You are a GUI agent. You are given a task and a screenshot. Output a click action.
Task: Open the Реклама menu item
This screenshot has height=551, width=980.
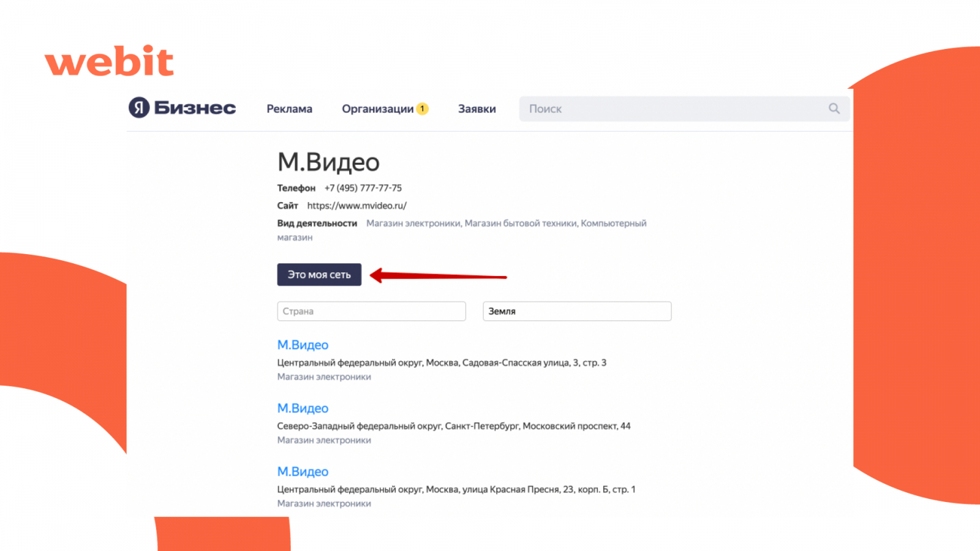pos(289,109)
